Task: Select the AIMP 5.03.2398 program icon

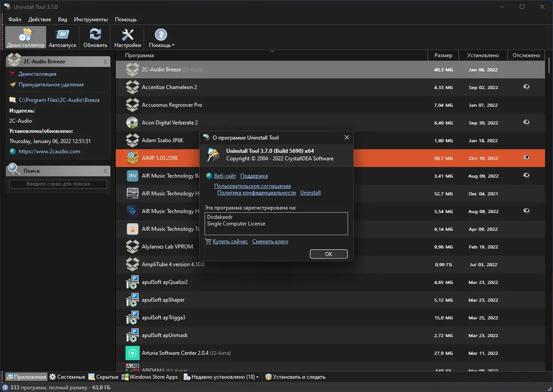Action: point(132,158)
